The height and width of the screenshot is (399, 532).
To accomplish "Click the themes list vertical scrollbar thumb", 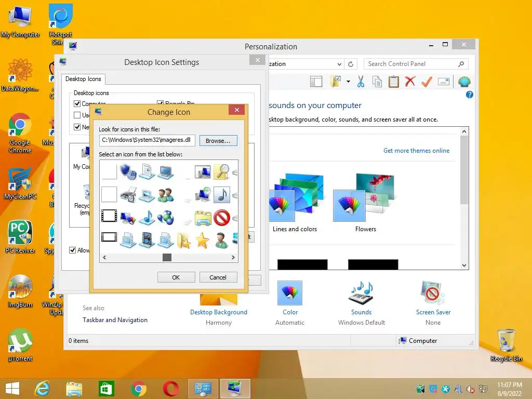I will coord(464,170).
